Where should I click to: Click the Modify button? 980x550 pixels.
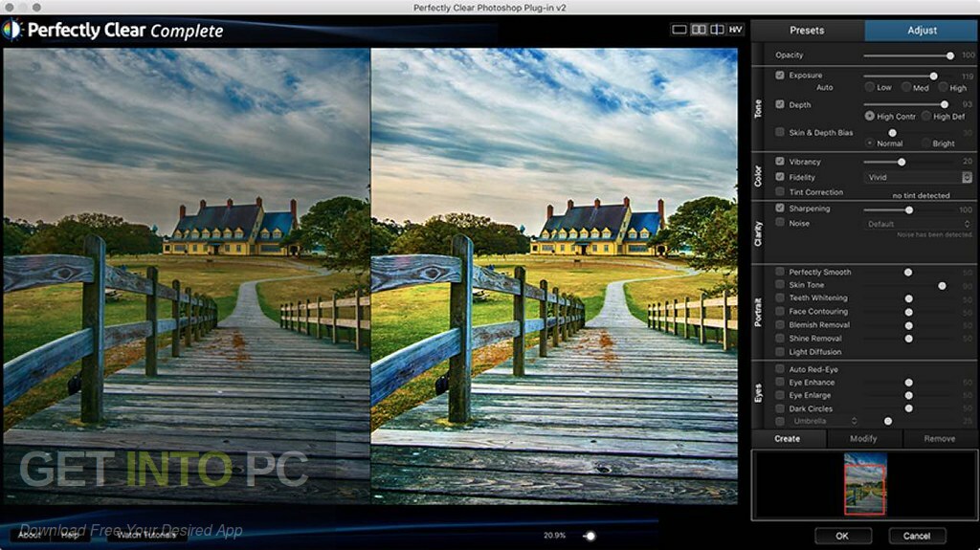pos(864,439)
